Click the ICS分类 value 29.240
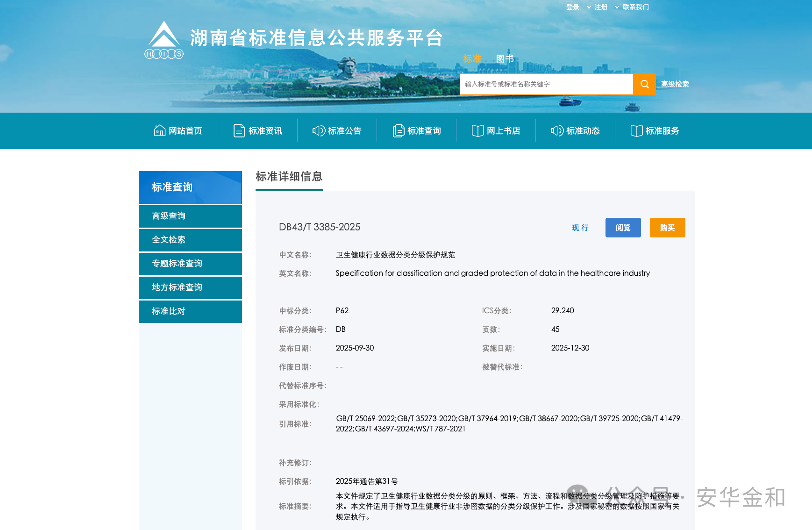 coord(563,311)
